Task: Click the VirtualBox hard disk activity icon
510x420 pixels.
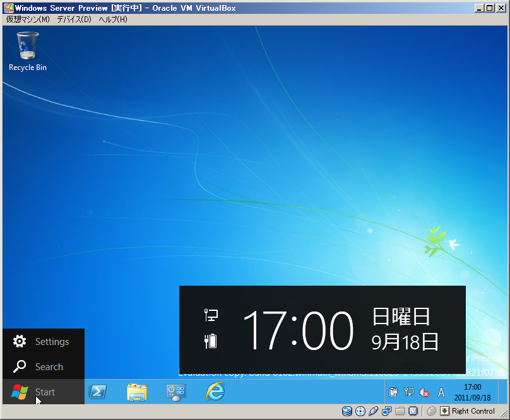Action: click(x=347, y=411)
